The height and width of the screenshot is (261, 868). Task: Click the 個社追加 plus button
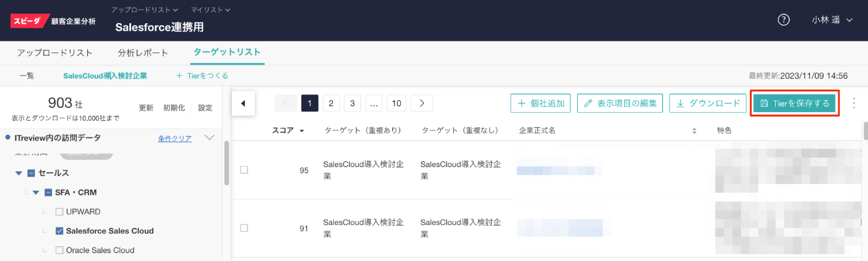click(x=540, y=104)
